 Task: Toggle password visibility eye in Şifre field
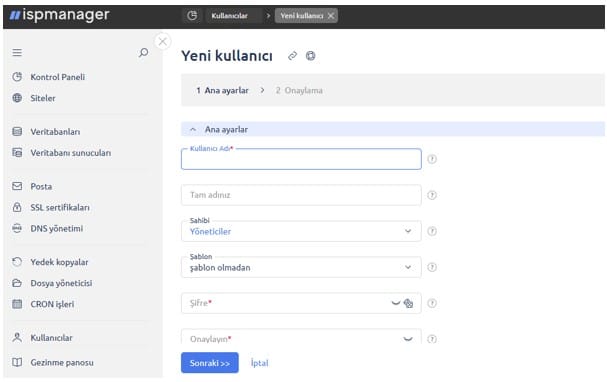pos(396,303)
